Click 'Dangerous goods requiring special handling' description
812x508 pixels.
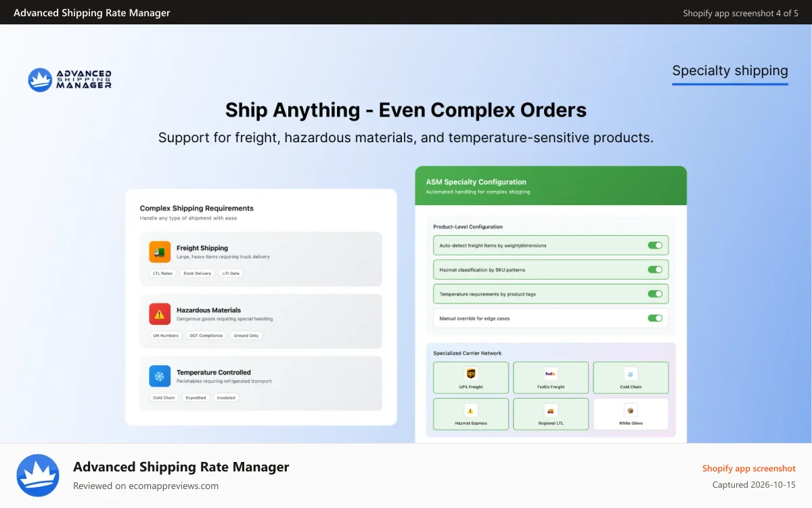point(225,319)
